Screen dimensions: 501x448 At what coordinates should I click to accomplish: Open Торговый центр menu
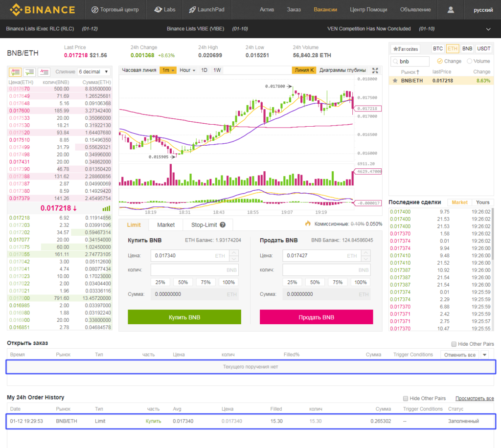click(x=115, y=10)
